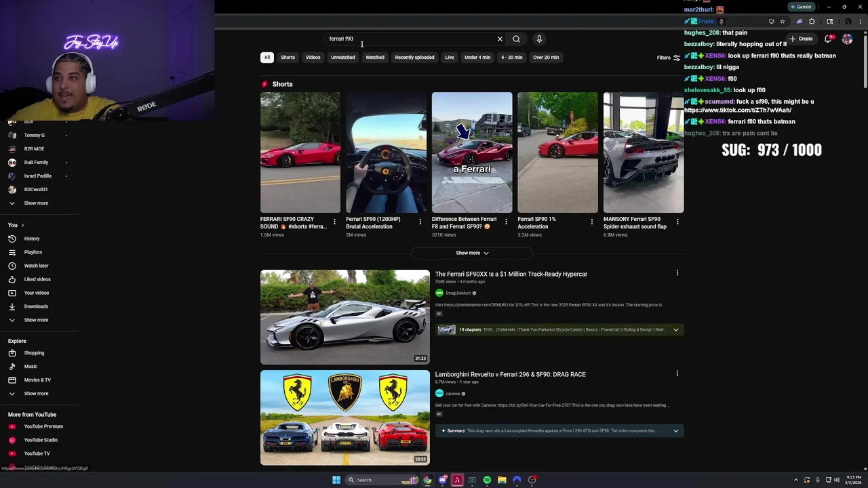Open title 'Lamborghini Revuelto v Ferrari 296 & SF90'
The image size is (868, 488).
point(510,374)
